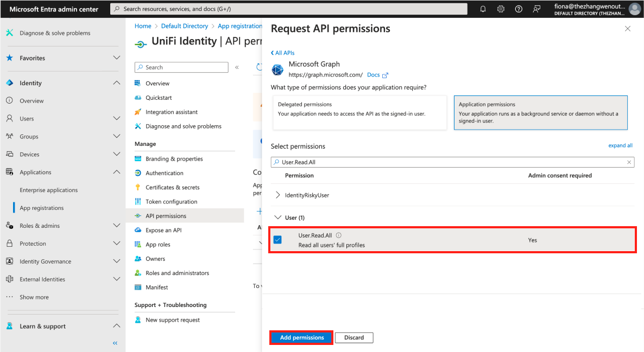This screenshot has height=352, width=644.
Task: Select Application permissions type
Action: [540, 113]
